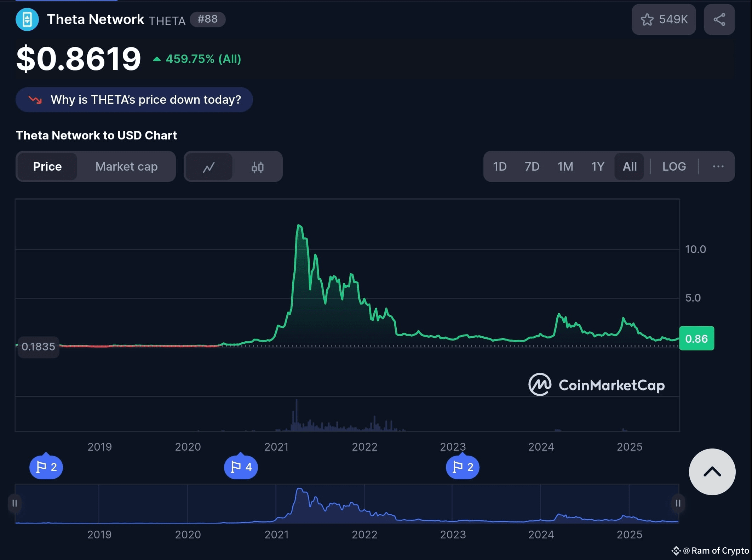Click the 0.86 current price tag on axis
The width and height of the screenshot is (752, 560).
coord(696,338)
